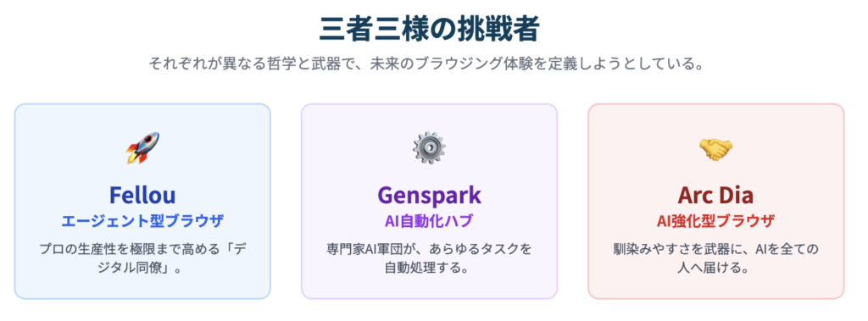
Task: Click the text 自動処理する。 in Genspark card
Action: 429,268
